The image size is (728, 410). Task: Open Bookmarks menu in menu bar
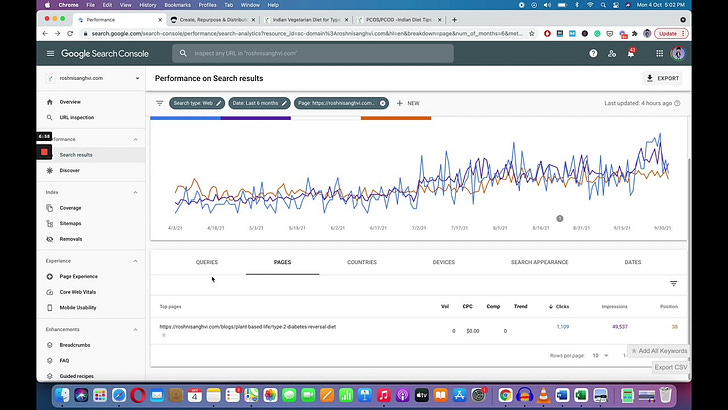177,5
